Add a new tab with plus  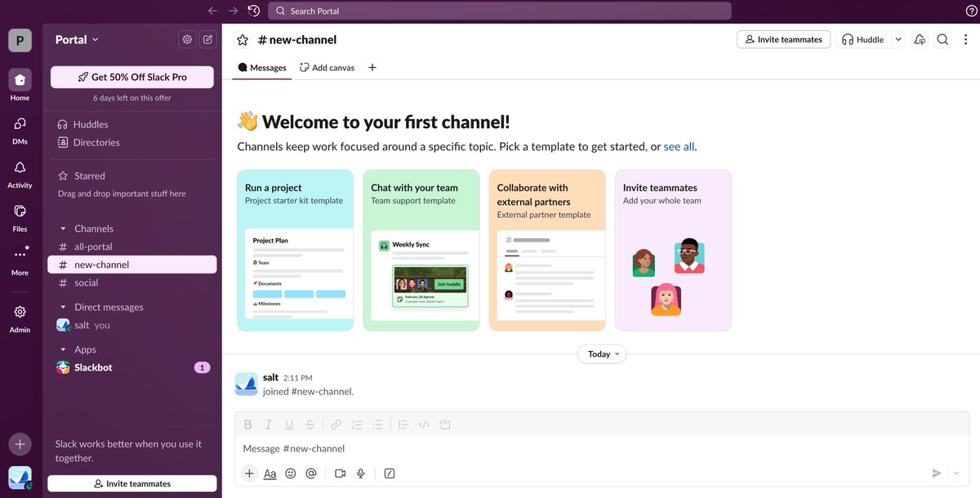pos(372,68)
